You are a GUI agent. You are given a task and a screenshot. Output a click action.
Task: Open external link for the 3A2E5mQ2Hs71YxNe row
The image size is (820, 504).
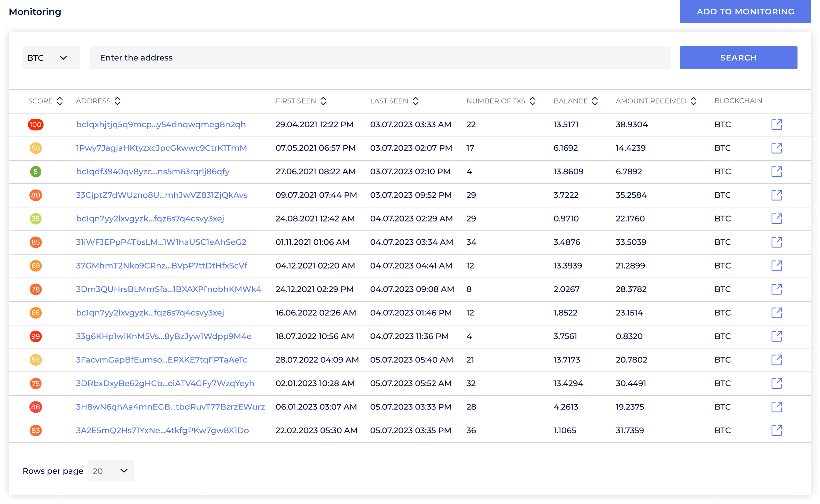(x=776, y=430)
